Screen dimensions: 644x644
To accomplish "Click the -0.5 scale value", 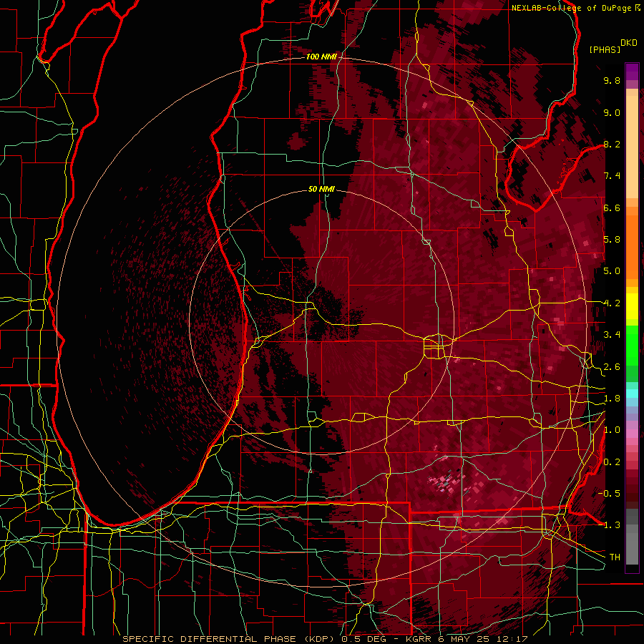I will (x=610, y=494).
